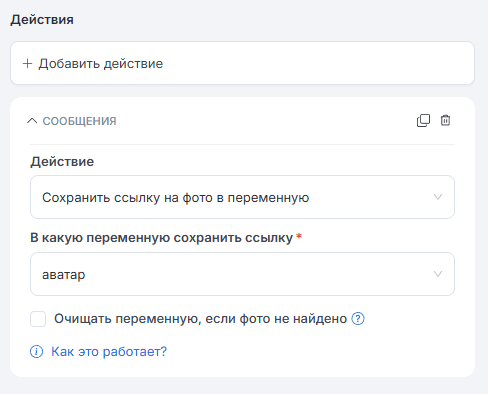Image resolution: width=488 pixels, height=394 pixels.
Task: Open the question mark help tooltip
Action: (358, 319)
